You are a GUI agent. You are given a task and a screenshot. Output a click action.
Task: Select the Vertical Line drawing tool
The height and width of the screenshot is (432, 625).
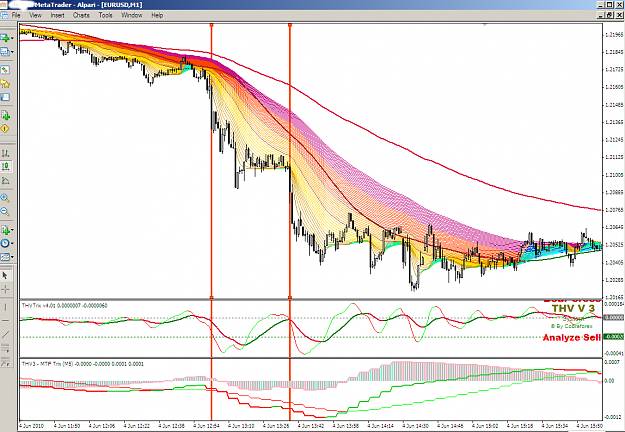coord(5,307)
